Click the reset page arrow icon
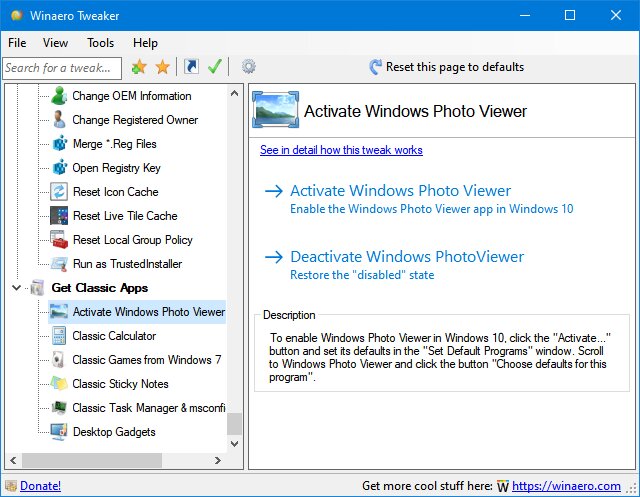Viewport: 640px width, 497px height. click(375, 67)
